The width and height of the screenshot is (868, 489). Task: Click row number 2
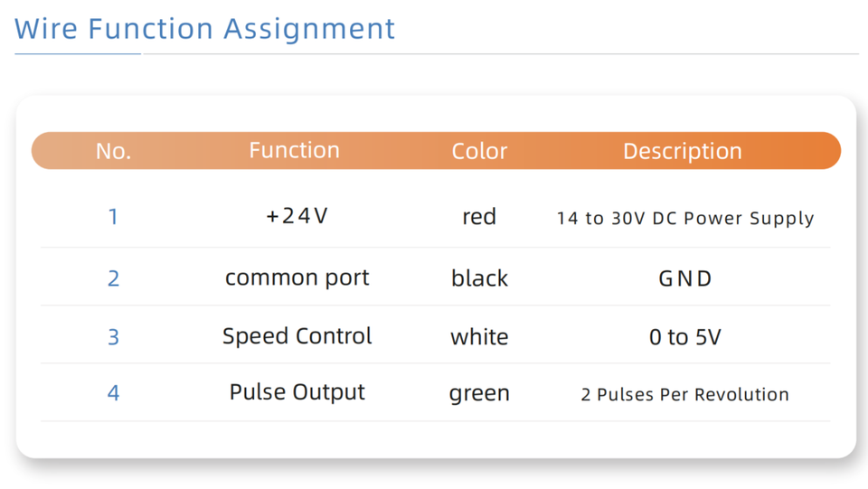coord(113,277)
